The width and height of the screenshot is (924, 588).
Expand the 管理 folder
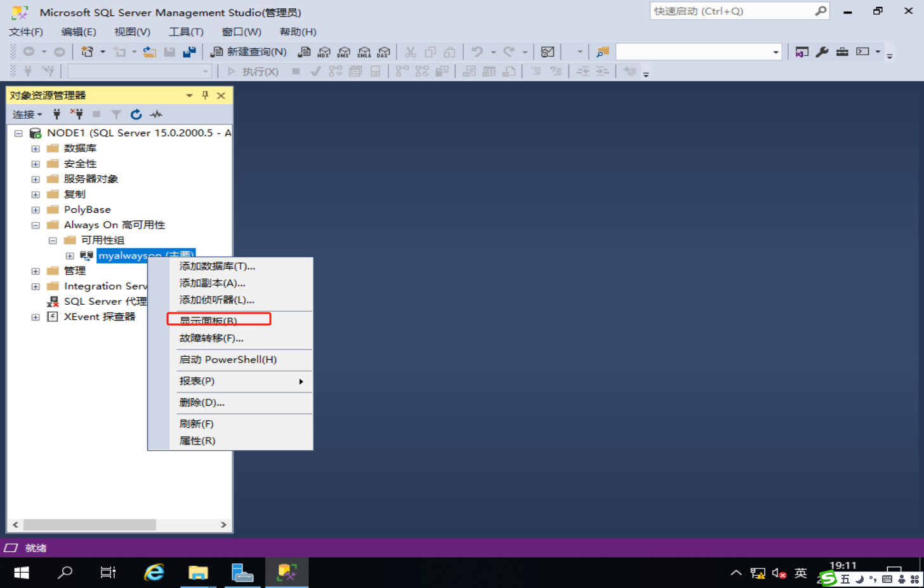tap(36, 271)
